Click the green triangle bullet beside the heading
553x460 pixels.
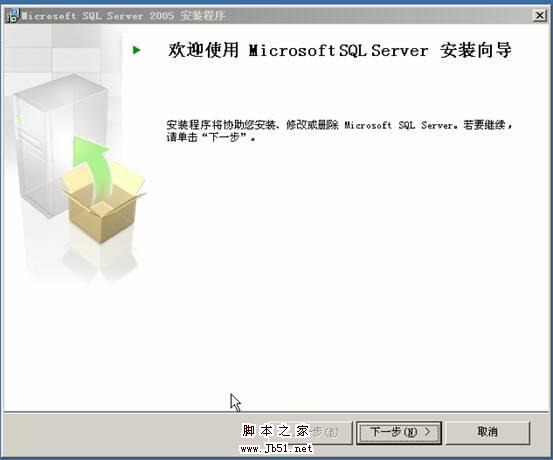136,50
